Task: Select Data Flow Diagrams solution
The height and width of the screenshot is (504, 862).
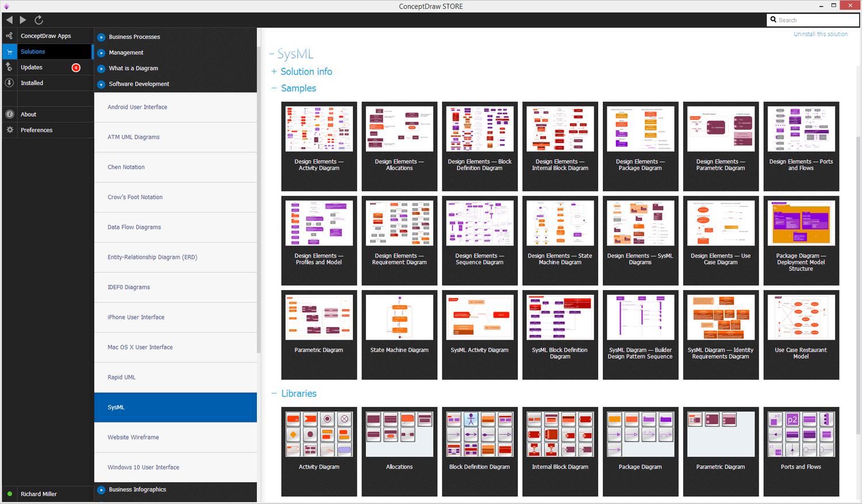Action: coord(175,228)
